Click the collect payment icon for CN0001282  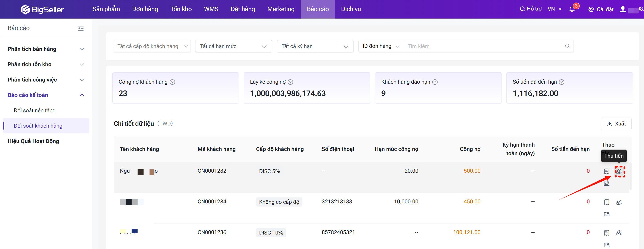point(619,171)
